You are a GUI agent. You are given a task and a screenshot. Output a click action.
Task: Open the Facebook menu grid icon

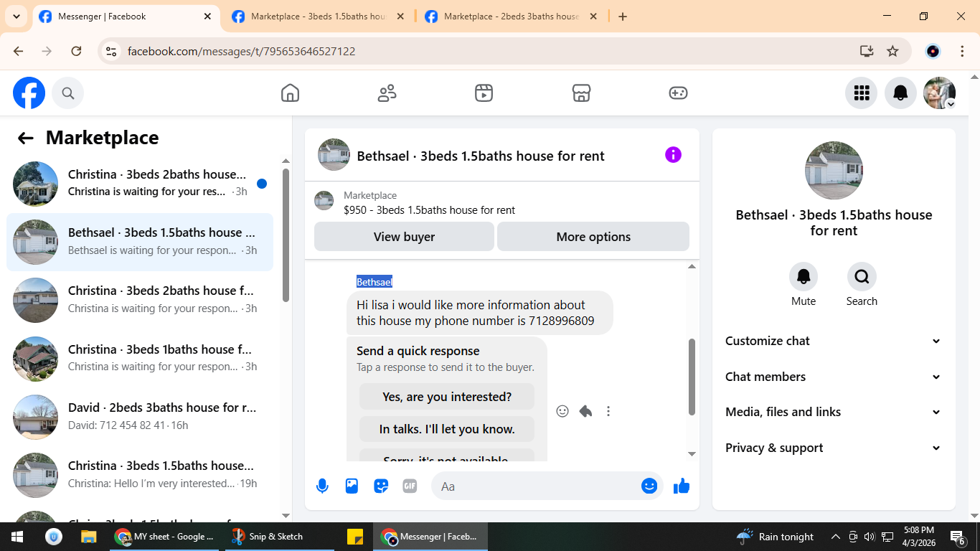(862, 93)
